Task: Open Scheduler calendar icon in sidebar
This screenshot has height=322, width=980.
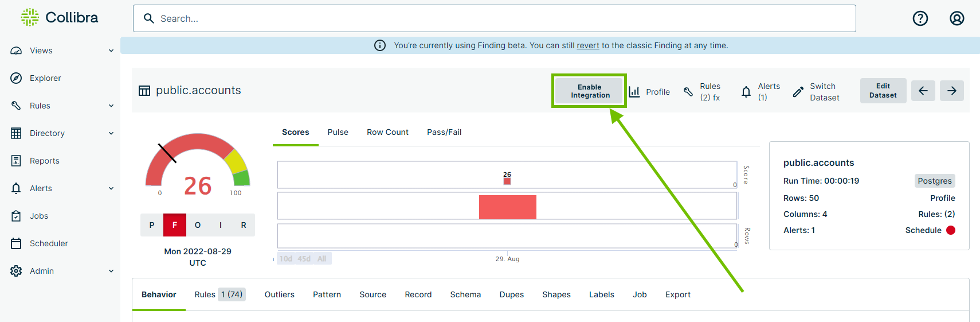Action: click(x=16, y=243)
